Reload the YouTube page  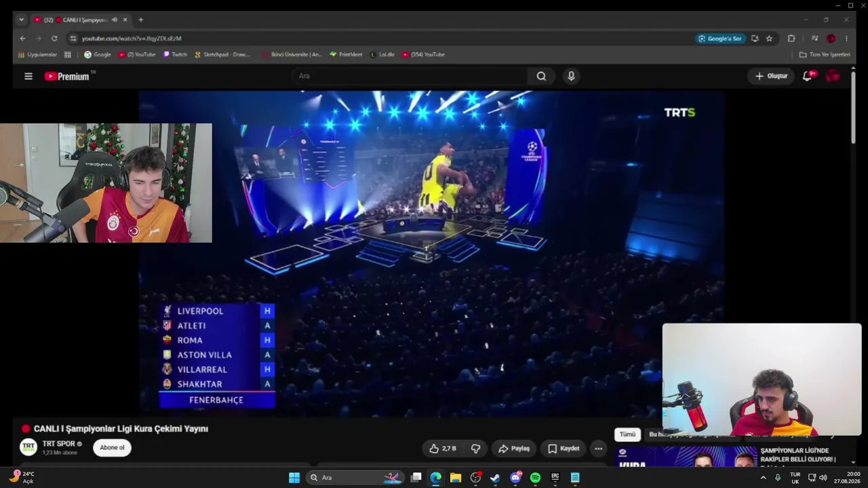click(54, 39)
